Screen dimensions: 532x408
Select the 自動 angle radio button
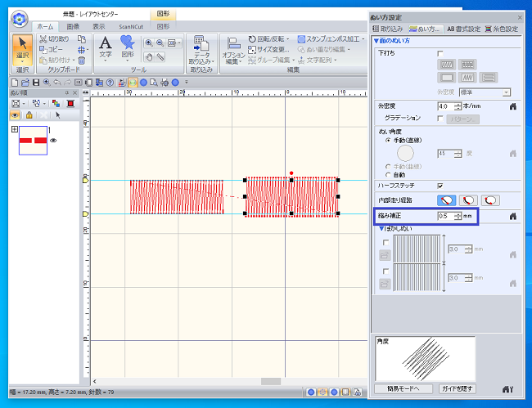(x=387, y=174)
